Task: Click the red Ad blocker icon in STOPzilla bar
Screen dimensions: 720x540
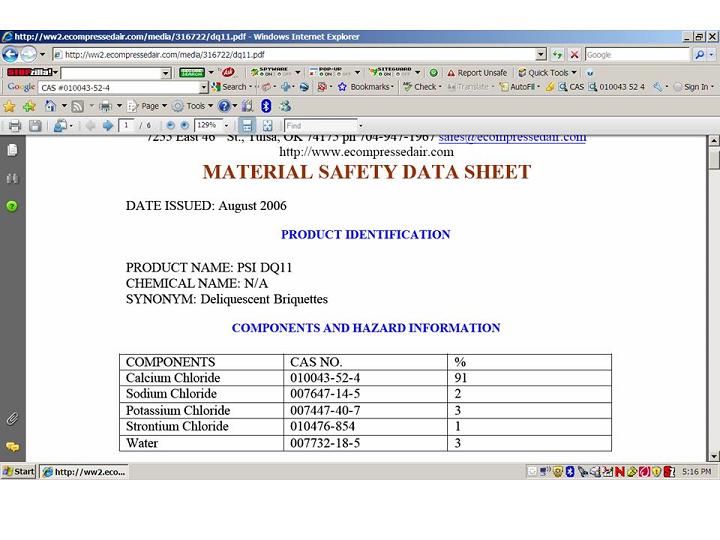Action: [228, 72]
